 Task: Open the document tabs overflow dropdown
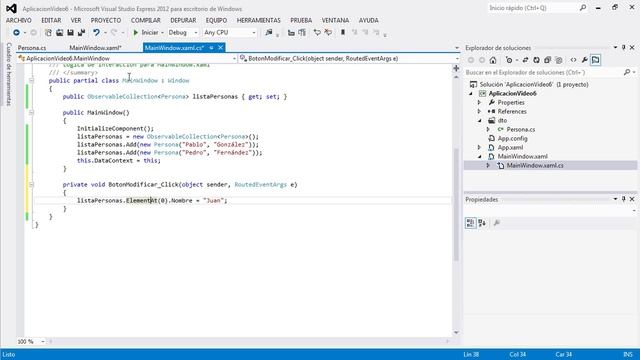[x=457, y=48]
